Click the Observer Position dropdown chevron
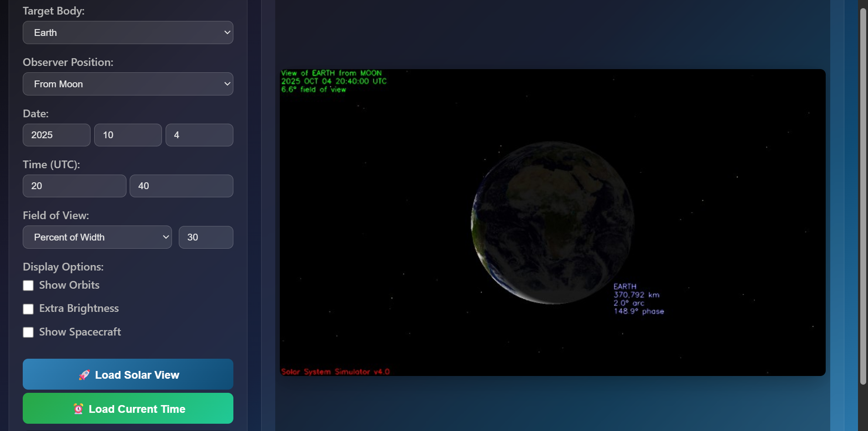 coord(226,84)
